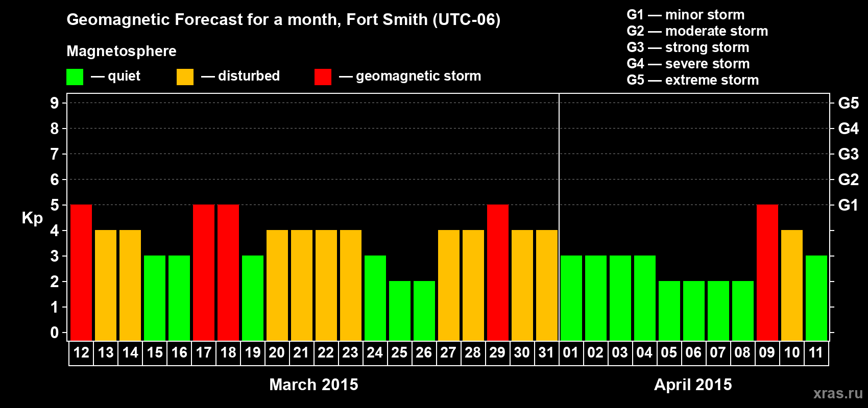Select the green bar for March 25
The height and width of the screenshot is (408, 868).
(x=400, y=311)
